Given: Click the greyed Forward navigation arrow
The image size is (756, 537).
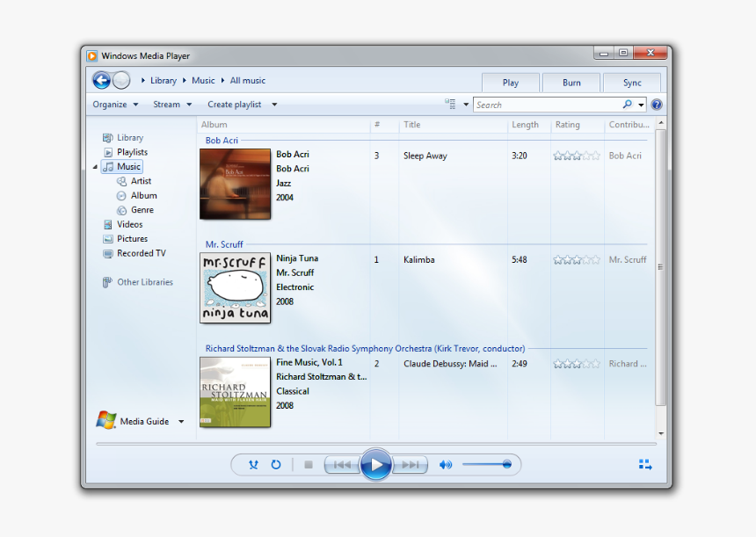Looking at the screenshot, I should [121, 80].
